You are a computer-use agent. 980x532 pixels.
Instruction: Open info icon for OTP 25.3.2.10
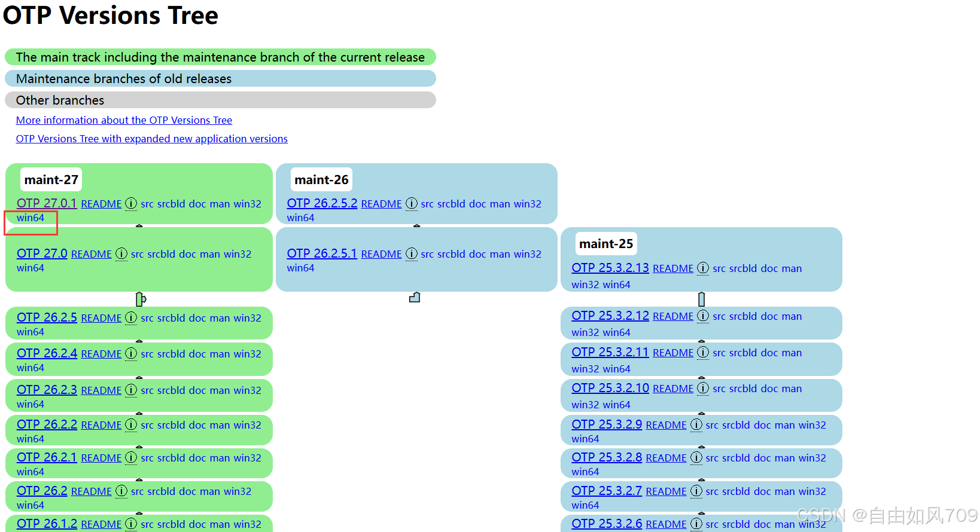coord(703,389)
